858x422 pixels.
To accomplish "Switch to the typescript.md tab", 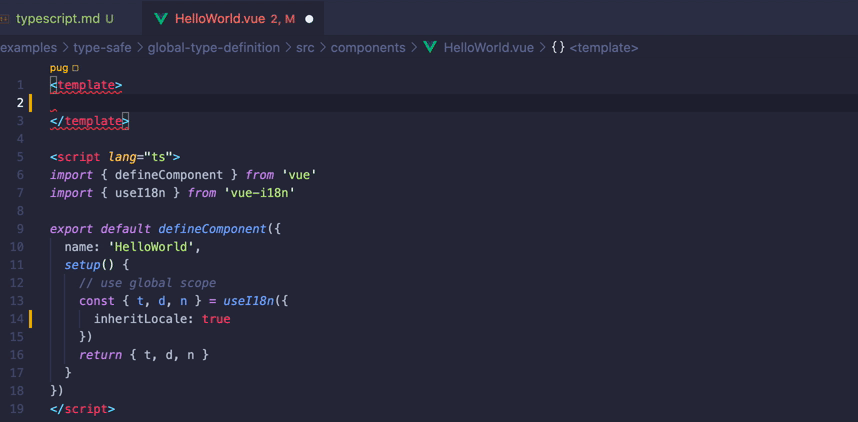I will [58, 19].
